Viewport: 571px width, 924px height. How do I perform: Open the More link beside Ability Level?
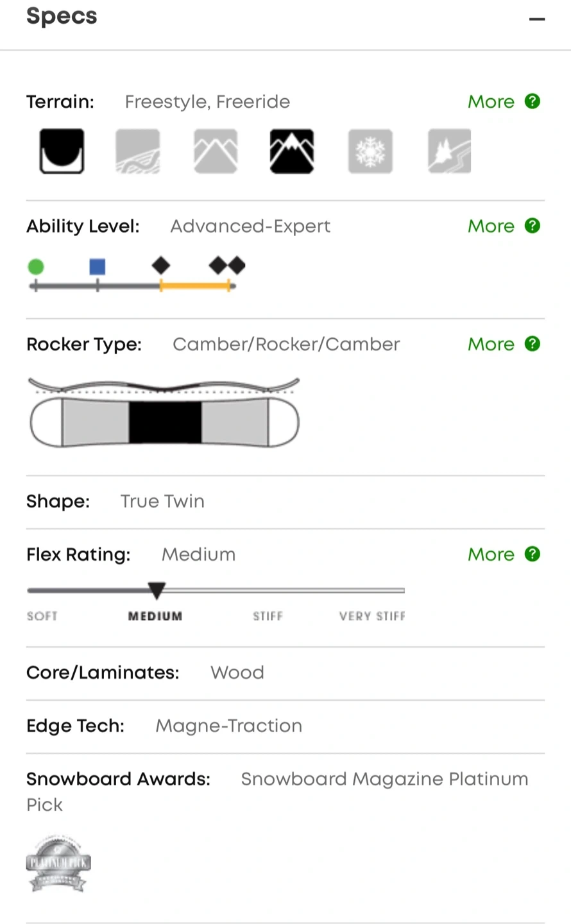click(x=491, y=227)
